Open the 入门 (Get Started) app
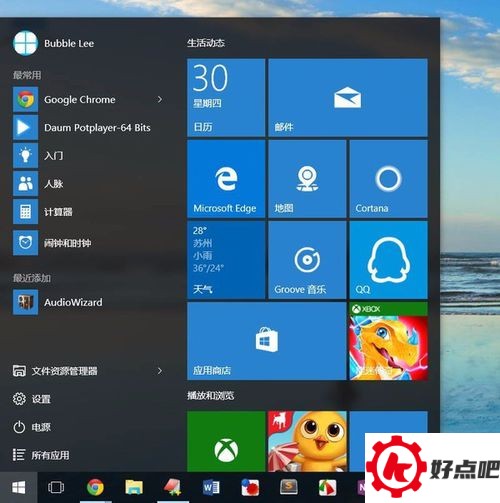The width and height of the screenshot is (500, 503). coord(90,155)
